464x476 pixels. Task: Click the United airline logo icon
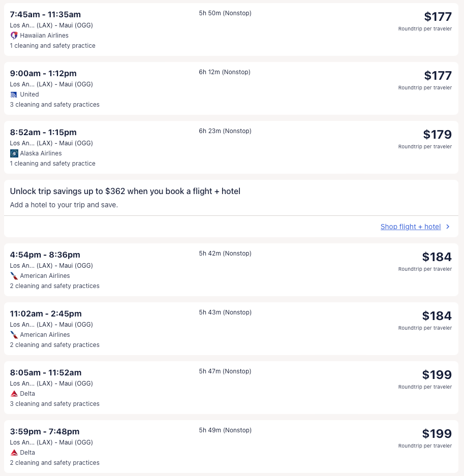(x=14, y=94)
